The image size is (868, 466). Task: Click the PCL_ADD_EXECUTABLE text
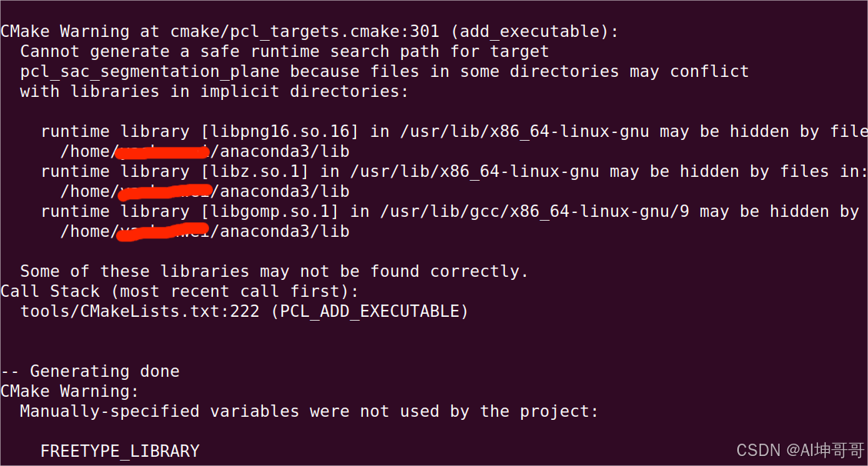point(370,311)
